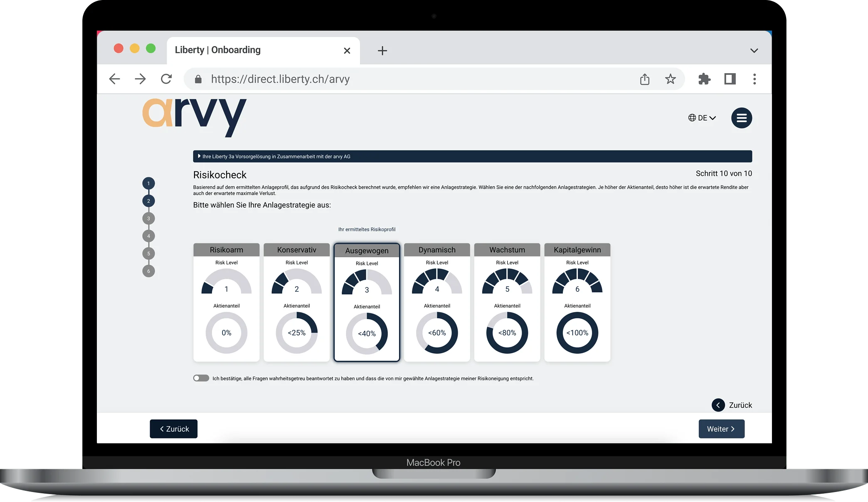
Task: Open the round hamburger menu button
Action: (x=741, y=118)
